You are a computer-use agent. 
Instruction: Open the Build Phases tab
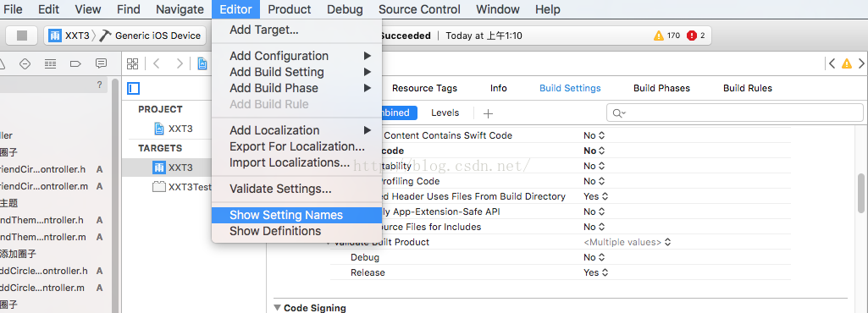pos(661,88)
